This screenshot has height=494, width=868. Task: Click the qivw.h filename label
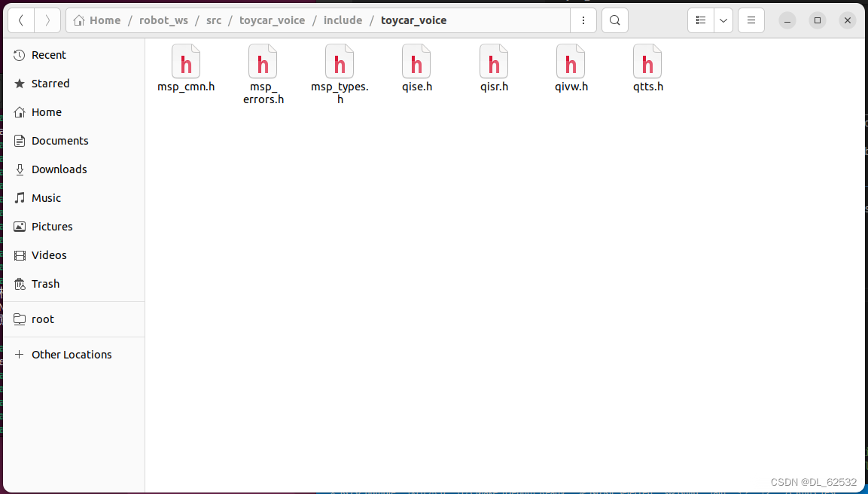(x=571, y=87)
